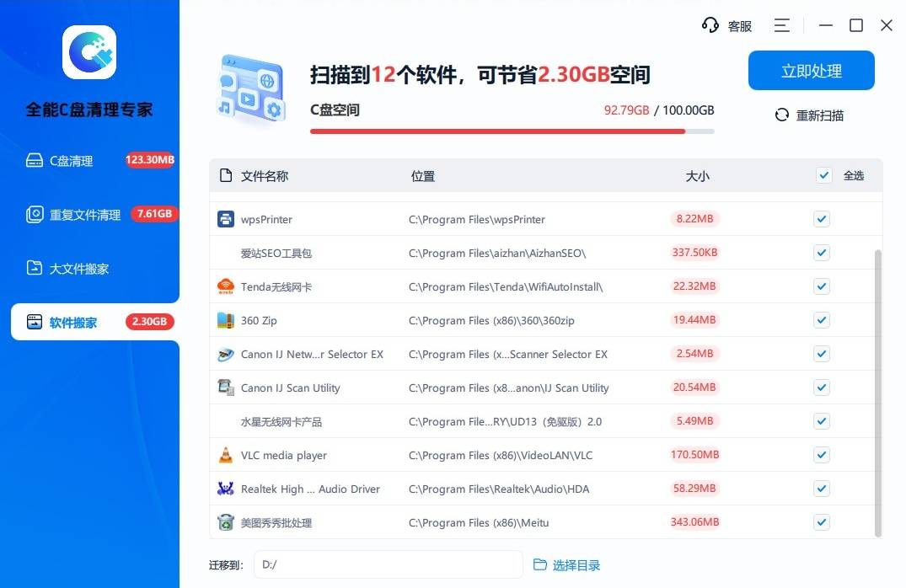Open customer service via headset icon

(x=710, y=25)
